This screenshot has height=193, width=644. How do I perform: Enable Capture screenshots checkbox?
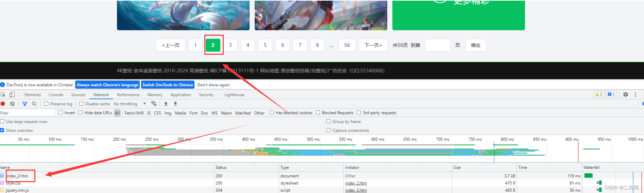(x=328, y=130)
